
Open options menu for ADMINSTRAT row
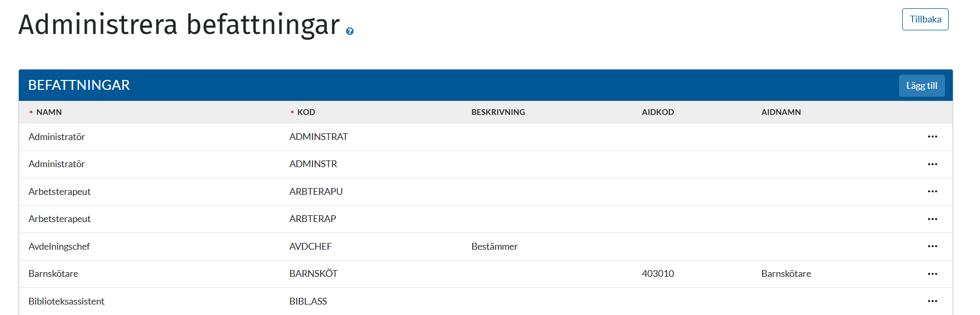pyautogui.click(x=932, y=137)
